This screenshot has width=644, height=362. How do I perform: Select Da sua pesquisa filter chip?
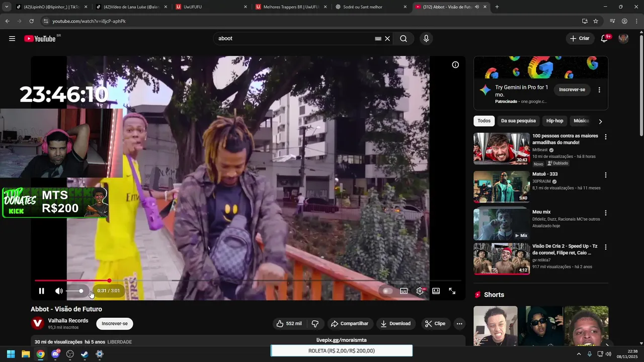[518, 121]
